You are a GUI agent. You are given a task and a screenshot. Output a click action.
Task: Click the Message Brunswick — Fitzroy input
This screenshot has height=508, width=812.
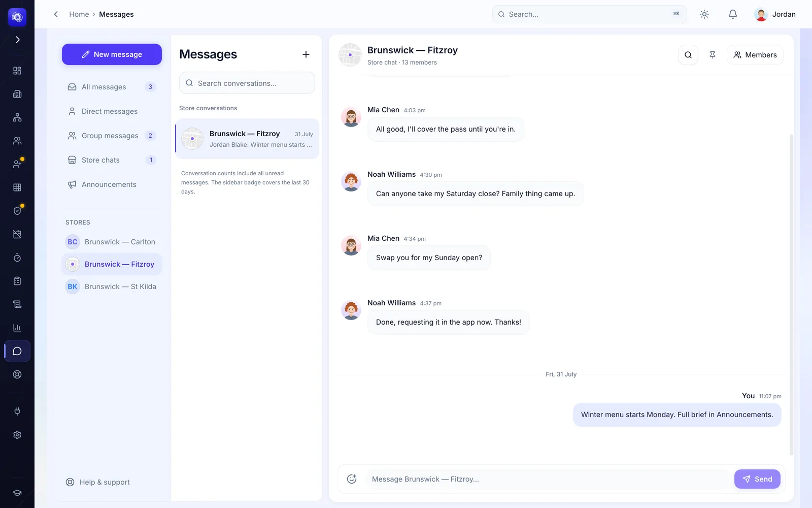pos(547,479)
